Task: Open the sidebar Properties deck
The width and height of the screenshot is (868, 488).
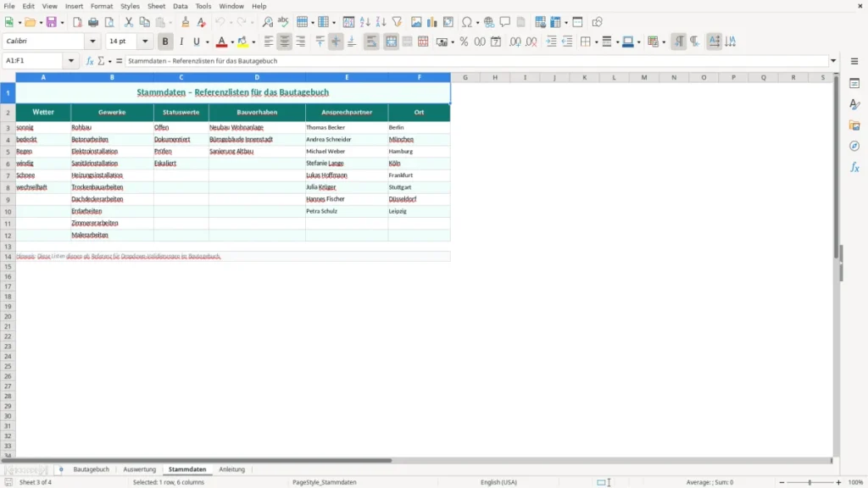Action: coord(854,83)
